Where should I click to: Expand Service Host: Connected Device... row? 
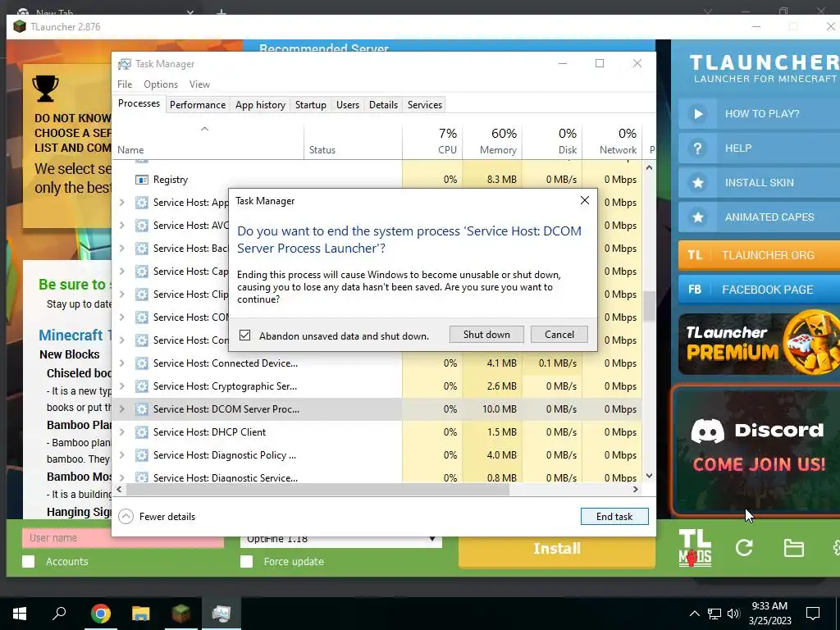122,363
